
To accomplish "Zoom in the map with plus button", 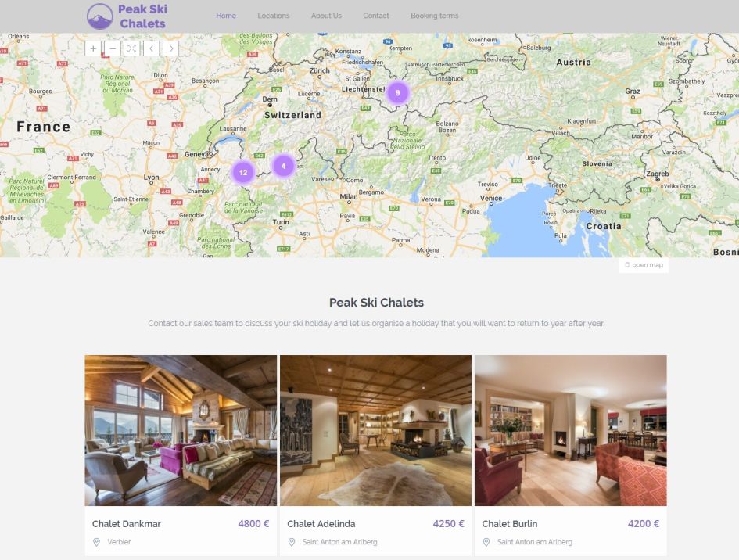I will coord(93,48).
